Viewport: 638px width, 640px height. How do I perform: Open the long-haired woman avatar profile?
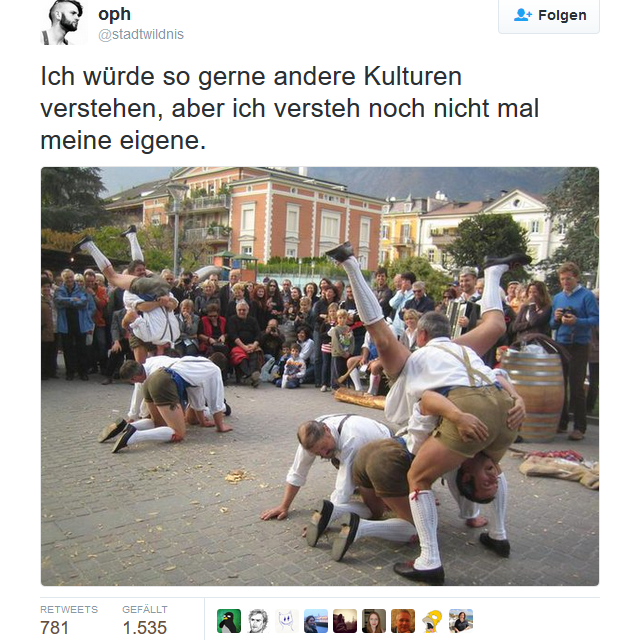pyautogui.click(x=373, y=621)
